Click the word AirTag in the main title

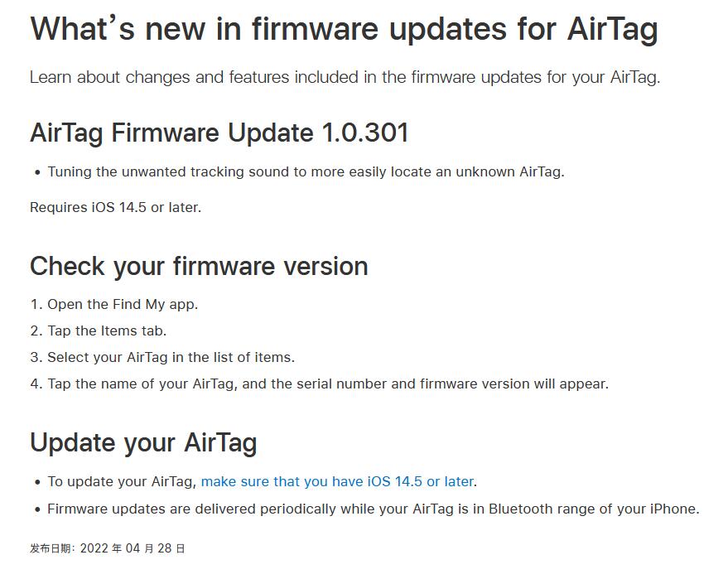click(x=612, y=30)
